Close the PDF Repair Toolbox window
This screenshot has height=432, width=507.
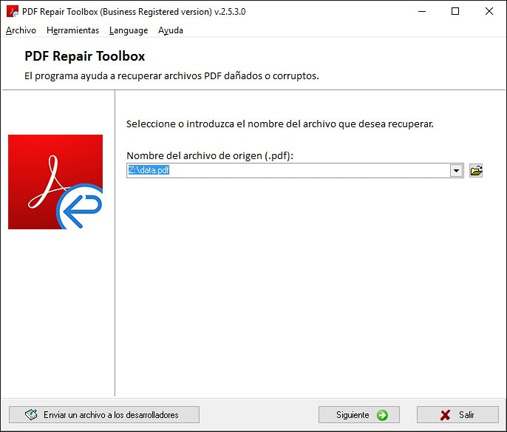coord(489,11)
